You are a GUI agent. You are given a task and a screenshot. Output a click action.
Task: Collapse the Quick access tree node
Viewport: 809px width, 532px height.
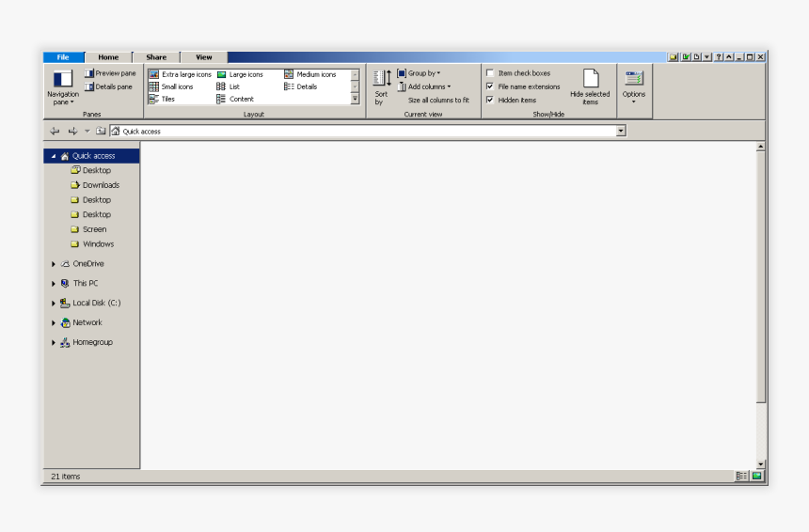(53, 156)
